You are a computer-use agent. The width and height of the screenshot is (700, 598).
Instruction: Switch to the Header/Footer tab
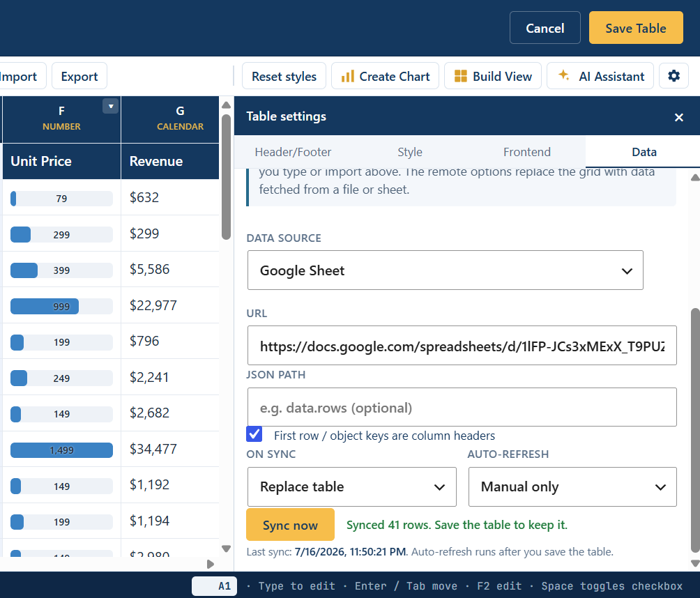pyautogui.click(x=293, y=152)
